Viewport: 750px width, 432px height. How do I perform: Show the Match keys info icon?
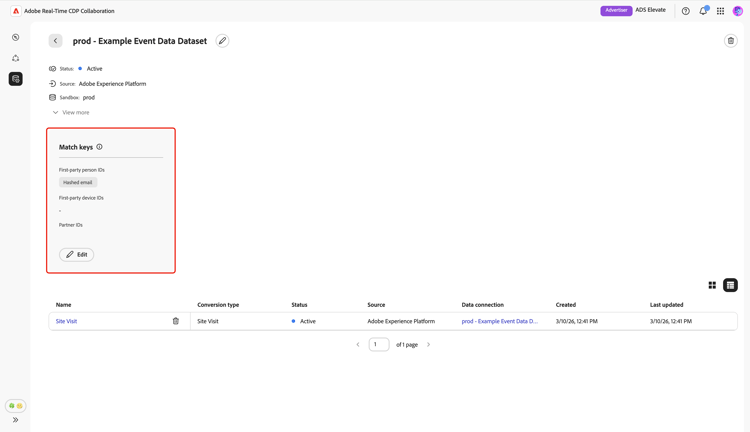click(99, 147)
